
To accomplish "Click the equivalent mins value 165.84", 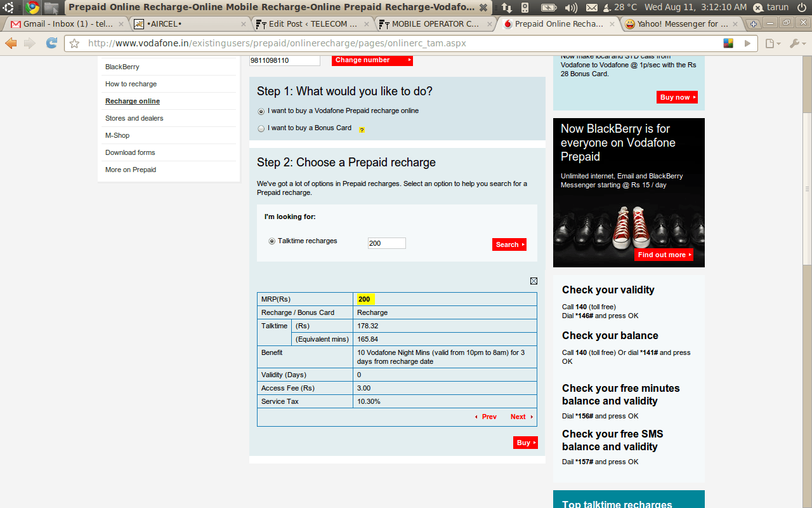I will [x=367, y=339].
